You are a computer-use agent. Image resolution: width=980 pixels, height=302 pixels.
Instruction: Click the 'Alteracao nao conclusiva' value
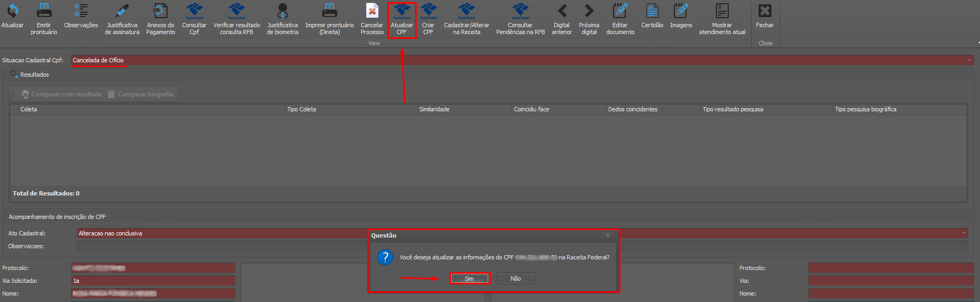110,233
